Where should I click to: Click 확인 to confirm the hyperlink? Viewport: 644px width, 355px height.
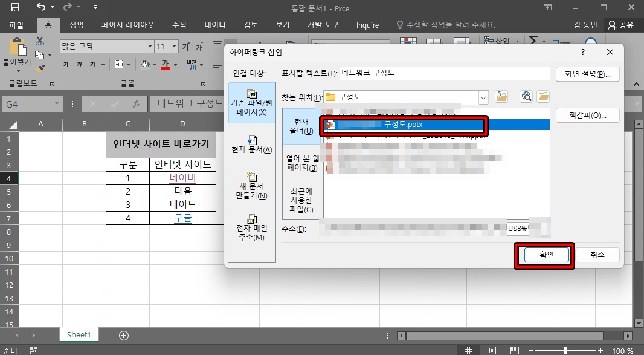pyautogui.click(x=546, y=255)
